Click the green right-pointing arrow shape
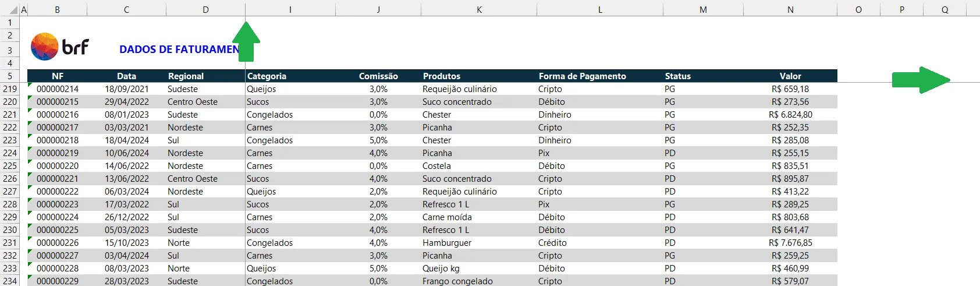The image size is (980, 286). click(921, 80)
